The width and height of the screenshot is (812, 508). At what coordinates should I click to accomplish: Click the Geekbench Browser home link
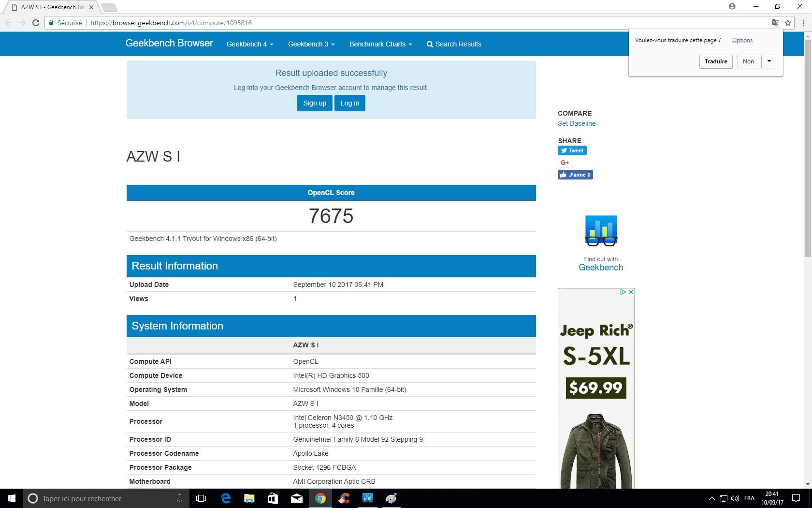(x=169, y=44)
